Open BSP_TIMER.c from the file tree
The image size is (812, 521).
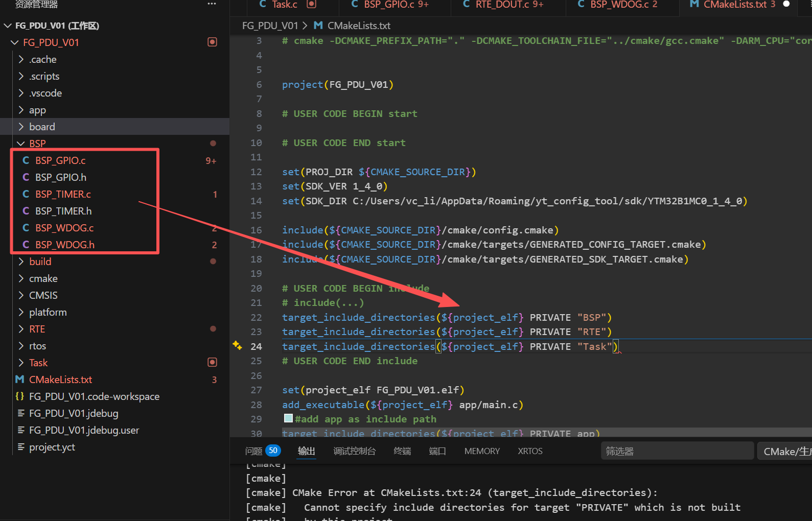click(x=63, y=194)
